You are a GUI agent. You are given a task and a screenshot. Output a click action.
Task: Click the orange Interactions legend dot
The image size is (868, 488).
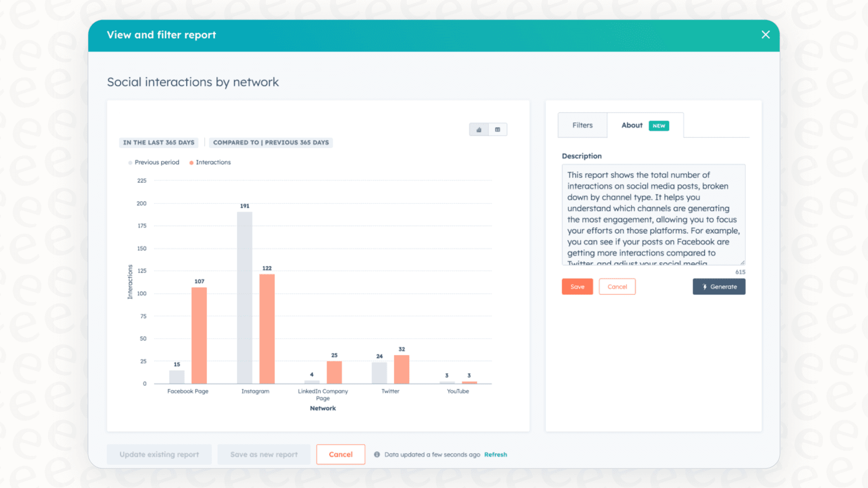(192, 162)
